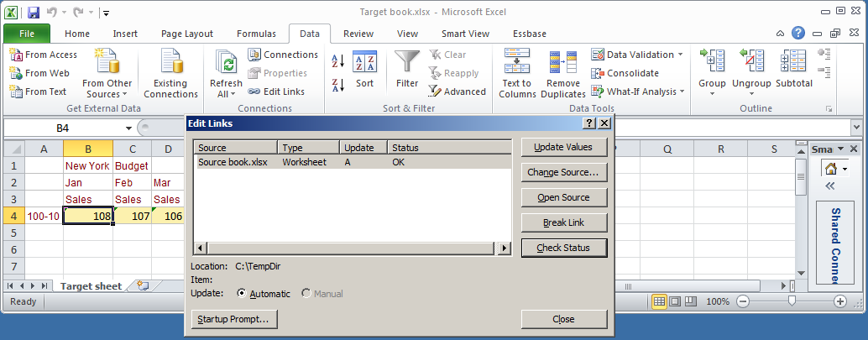The image size is (868, 340).
Task: Undo last action
Action: coord(51,13)
